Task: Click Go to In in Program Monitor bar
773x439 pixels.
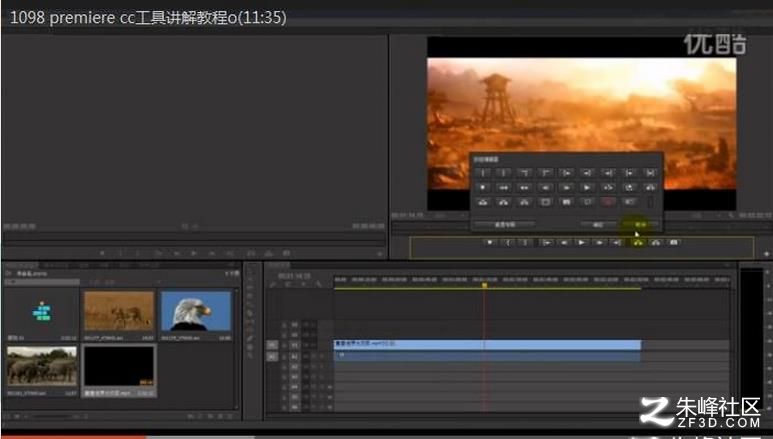Action: click(546, 242)
